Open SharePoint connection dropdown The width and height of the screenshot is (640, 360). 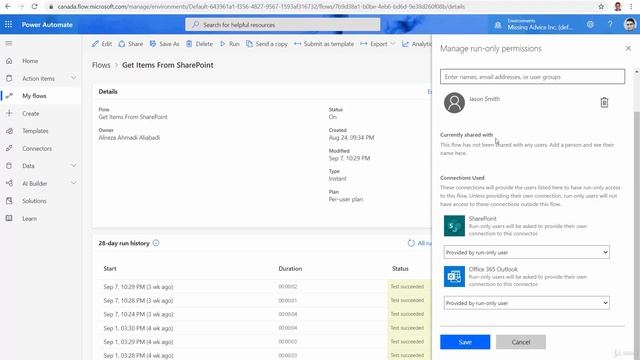tap(527, 252)
